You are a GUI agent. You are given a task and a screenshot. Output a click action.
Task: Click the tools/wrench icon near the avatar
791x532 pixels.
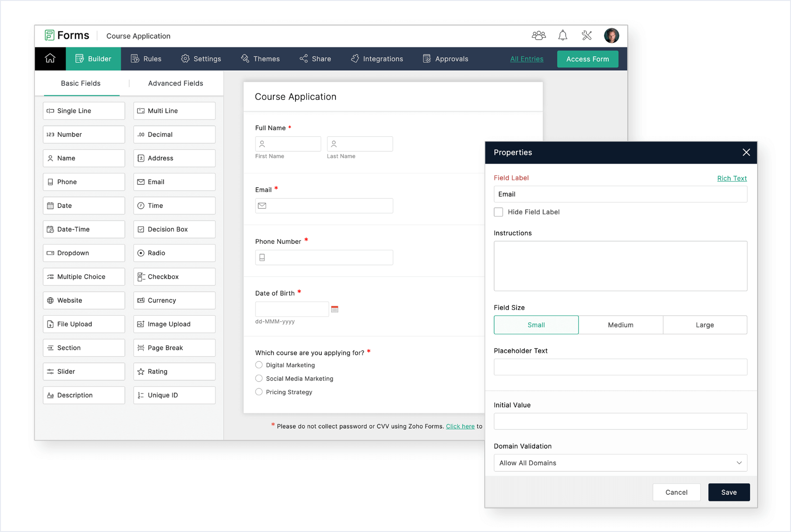[x=586, y=35]
